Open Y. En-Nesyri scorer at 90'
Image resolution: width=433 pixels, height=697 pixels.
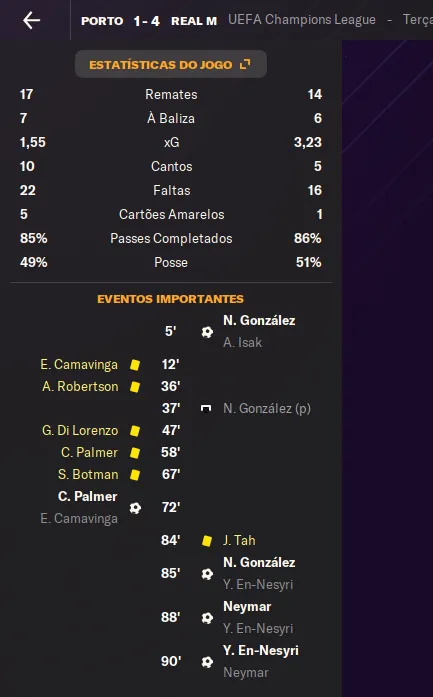tap(261, 651)
